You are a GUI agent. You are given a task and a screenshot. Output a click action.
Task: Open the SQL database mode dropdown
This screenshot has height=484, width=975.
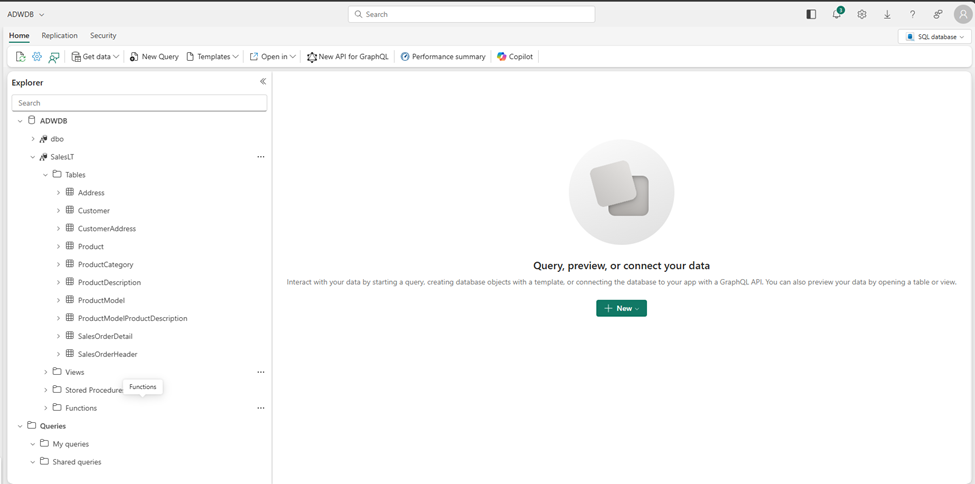[x=935, y=37]
